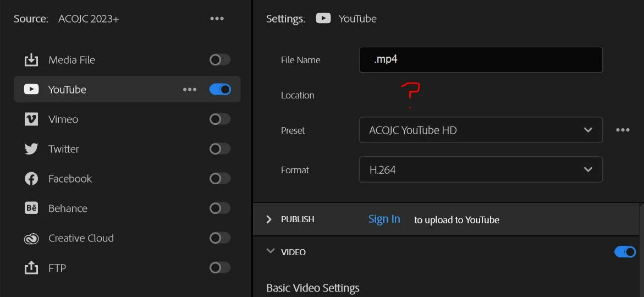Click the Vimeo logo icon

pos(31,119)
